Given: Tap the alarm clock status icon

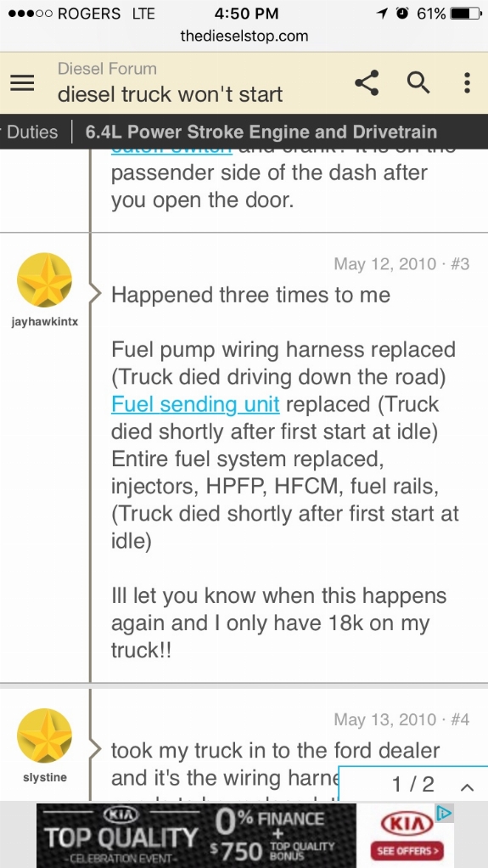Looking at the screenshot, I should click(403, 14).
